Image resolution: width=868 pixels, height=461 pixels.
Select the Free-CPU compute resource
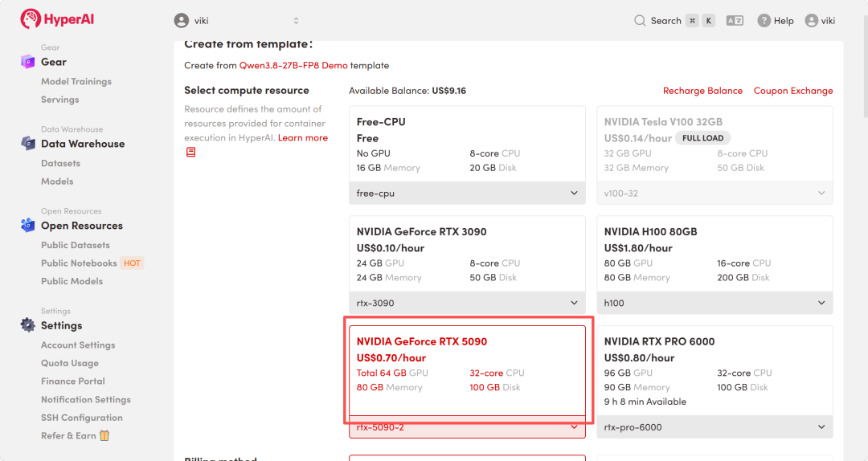tap(467, 144)
